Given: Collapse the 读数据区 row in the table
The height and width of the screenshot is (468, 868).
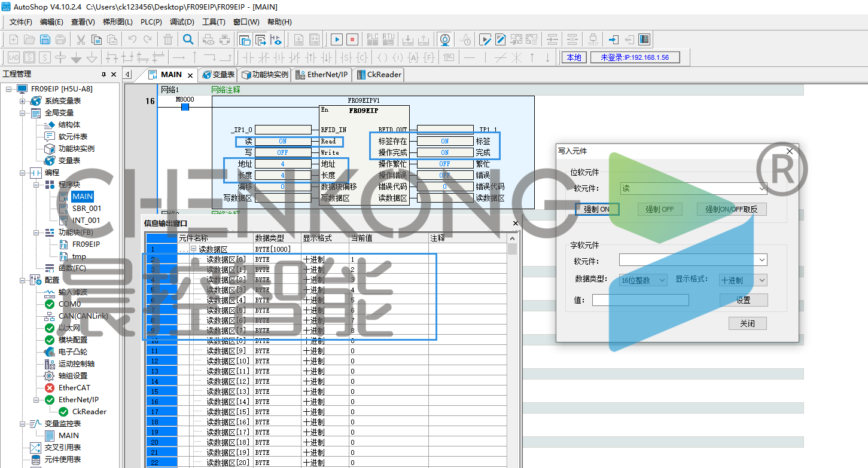Looking at the screenshot, I should click(x=193, y=249).
